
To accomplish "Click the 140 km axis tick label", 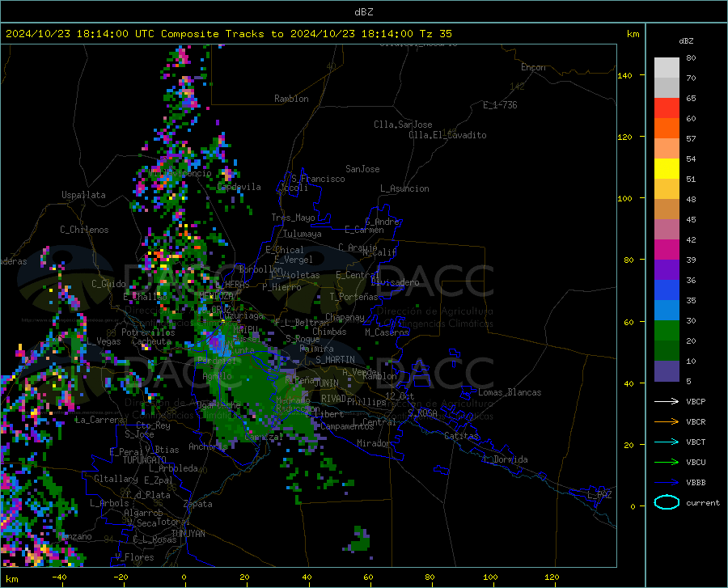I will pos(624,75).
